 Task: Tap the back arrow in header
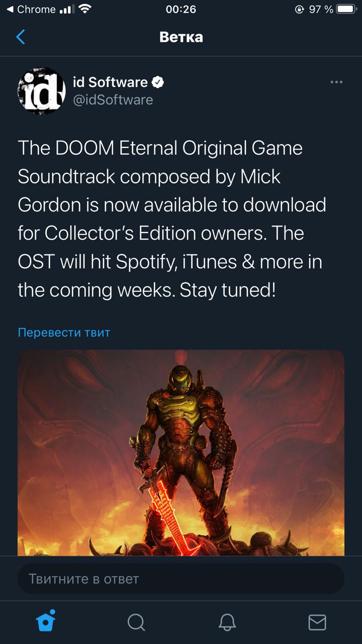click(x=21, y=37)
